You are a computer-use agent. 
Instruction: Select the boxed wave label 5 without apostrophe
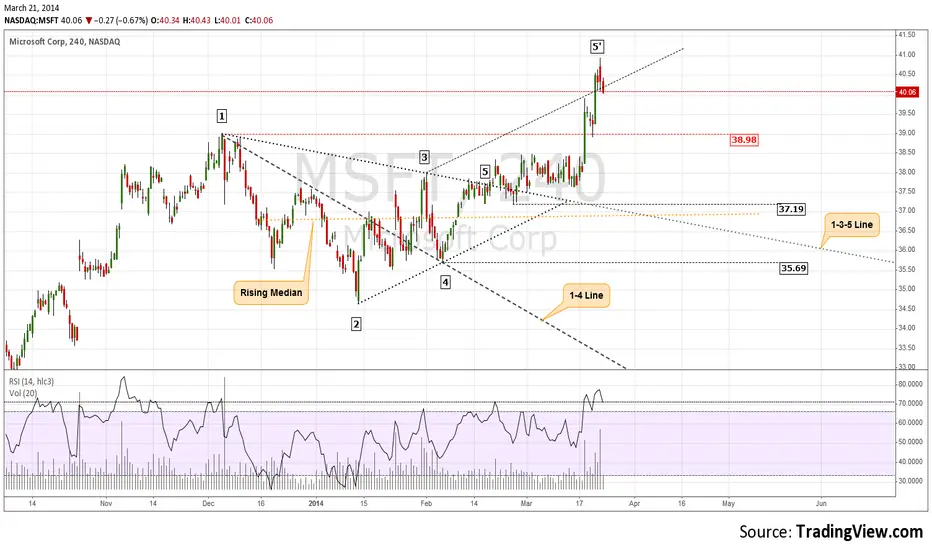coord(485,172)
